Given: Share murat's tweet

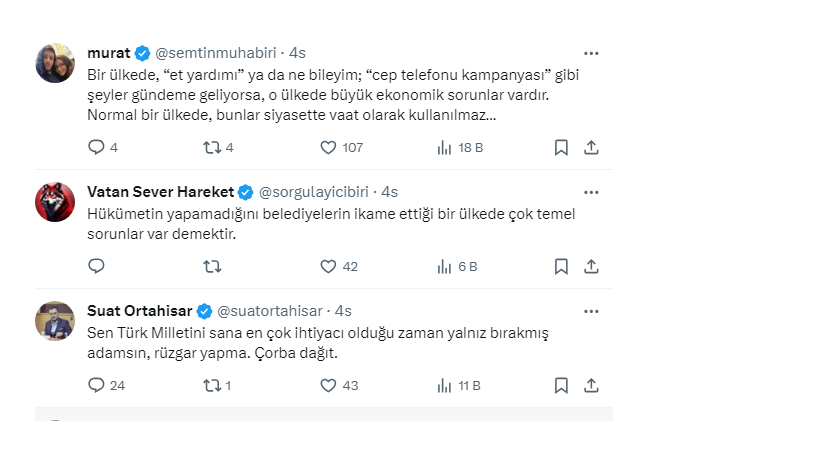Looking at the screenshot, I should pos(591,147).
